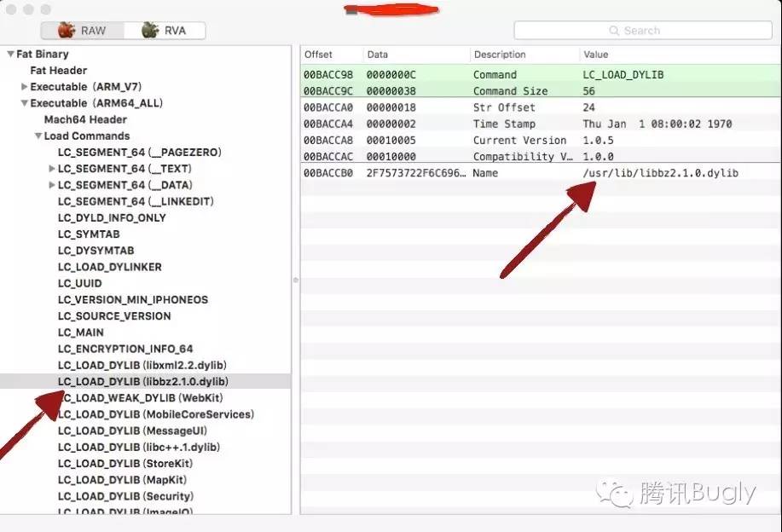Viewport: 782px width, 532px height.
Task: Collapse the Fat Binary tree node
Action: [10, 55]
